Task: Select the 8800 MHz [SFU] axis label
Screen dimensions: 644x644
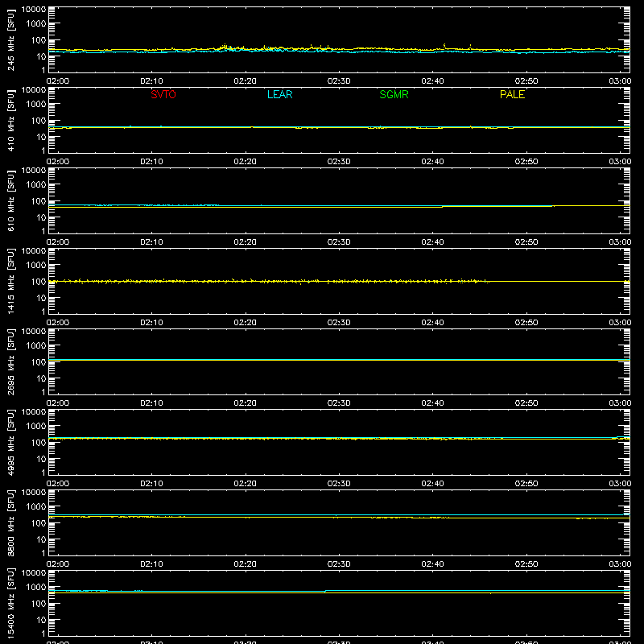Action: click(x=10, y=522)
